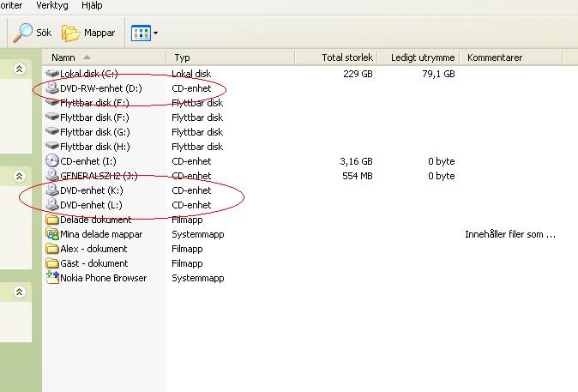Select the Flyttbar disk (H:) drive icon
The height and width of the screenshot is (392, 578).
[52, 146]
